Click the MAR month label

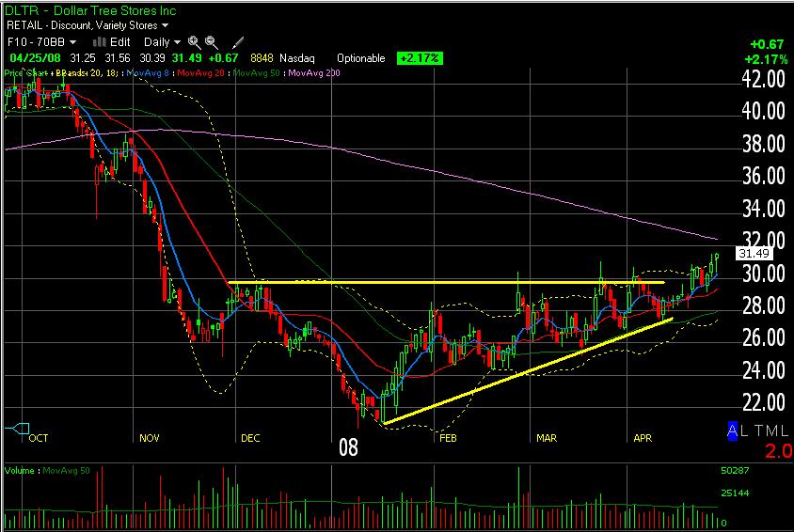pos(547,438)
